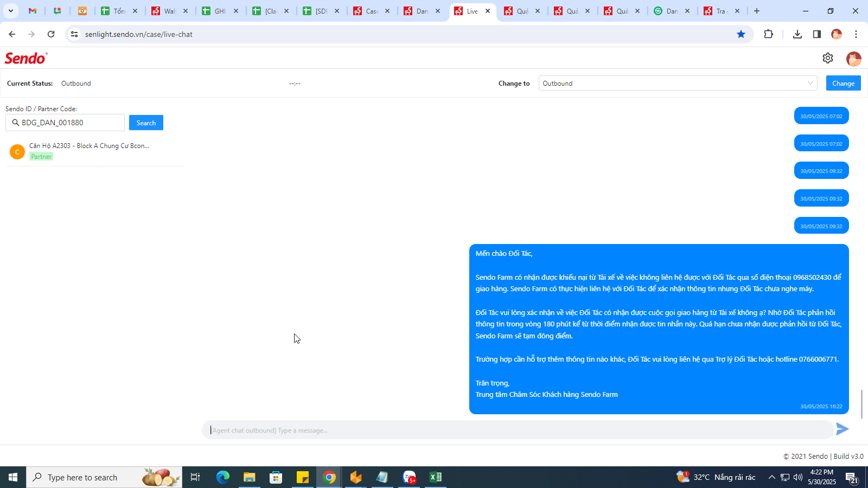
Task: Click the green Partner tag
Action: [x=41, y=157]
